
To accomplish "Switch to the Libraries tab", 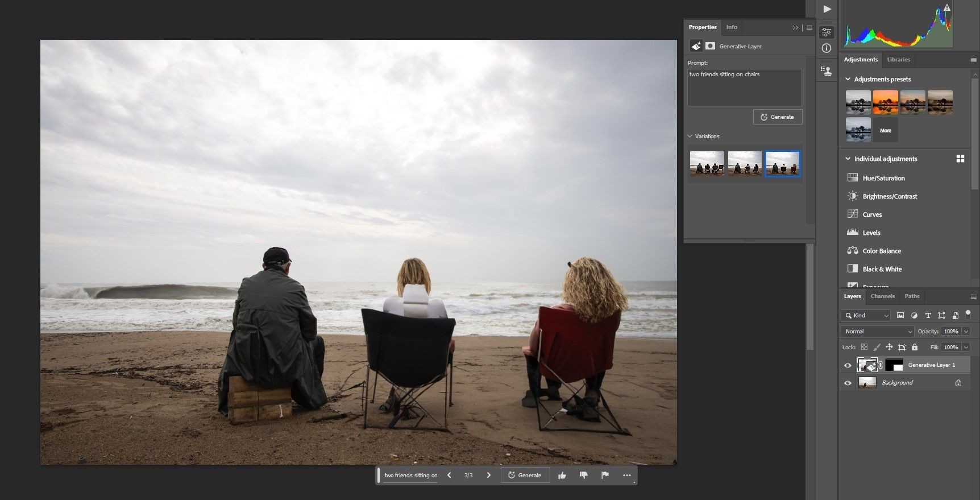I will pos(898,60).
